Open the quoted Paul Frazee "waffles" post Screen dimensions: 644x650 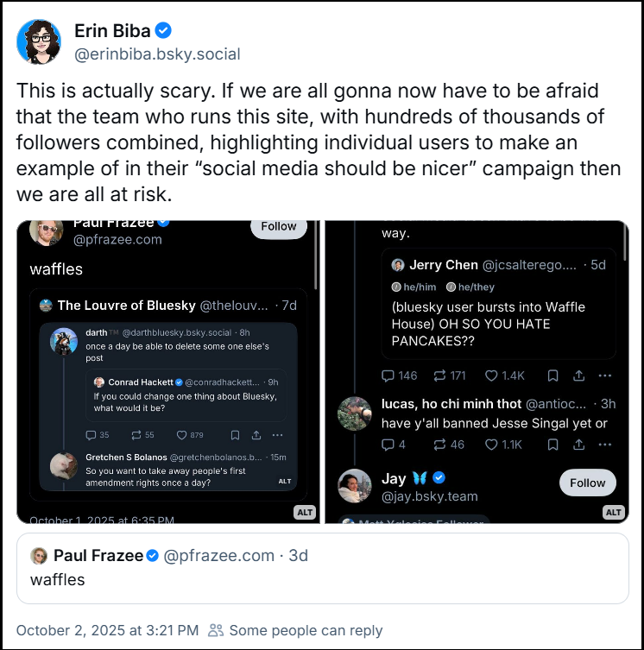(322, 567)
